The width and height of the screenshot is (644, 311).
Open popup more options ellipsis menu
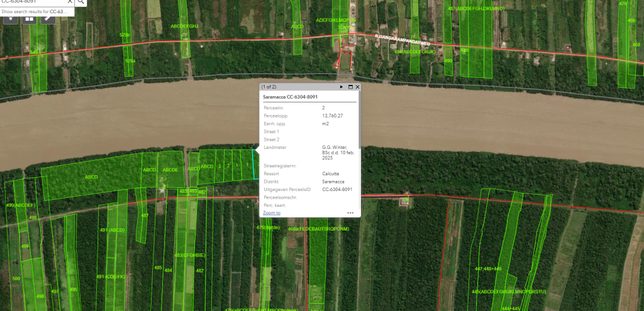(x=350, y=213)
